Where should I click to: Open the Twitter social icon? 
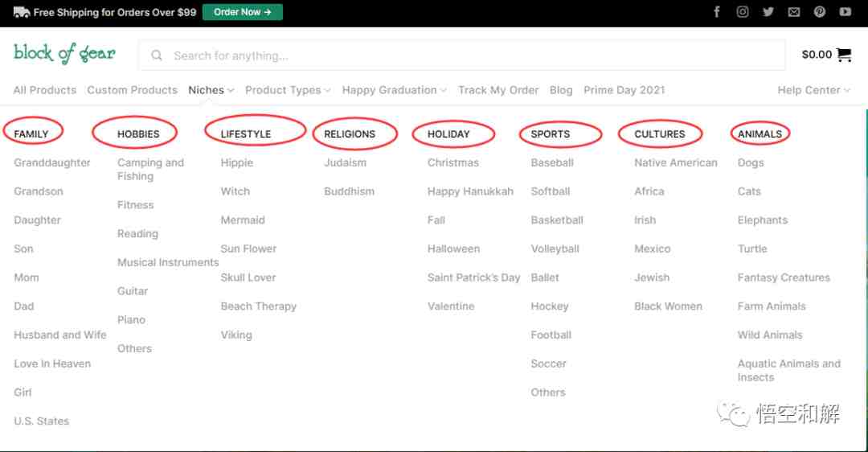[768, 11]
